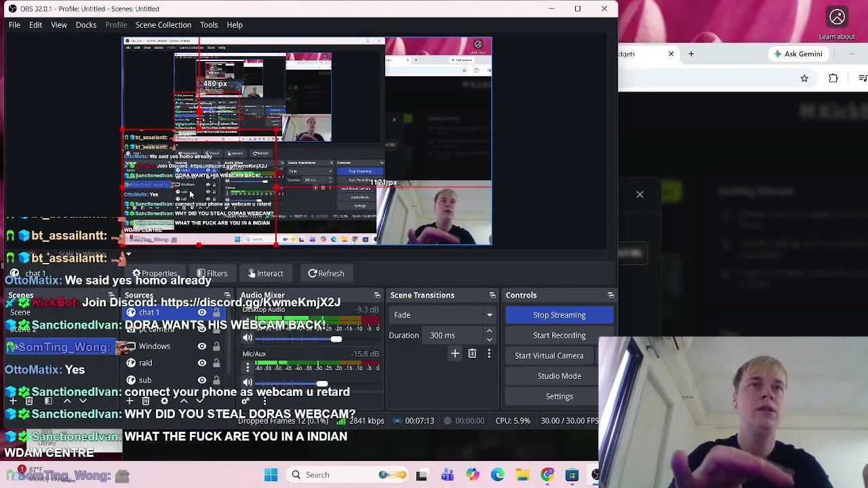Image resolution: width=868 pixels, height=488 pixels.
Task: Select the raid source
Action: pyautogui.click(x=146, y=363)
